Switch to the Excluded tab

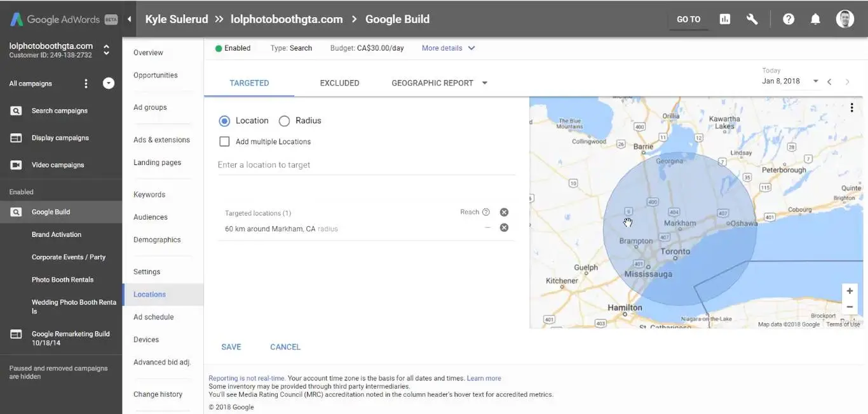[x=339, y=83]
